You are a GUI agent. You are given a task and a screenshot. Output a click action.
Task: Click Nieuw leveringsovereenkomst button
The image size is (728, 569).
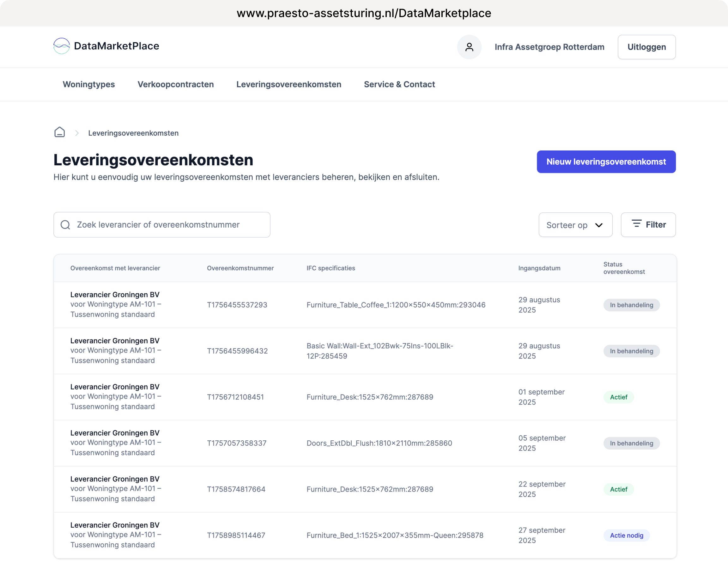(x=606, y=162)
